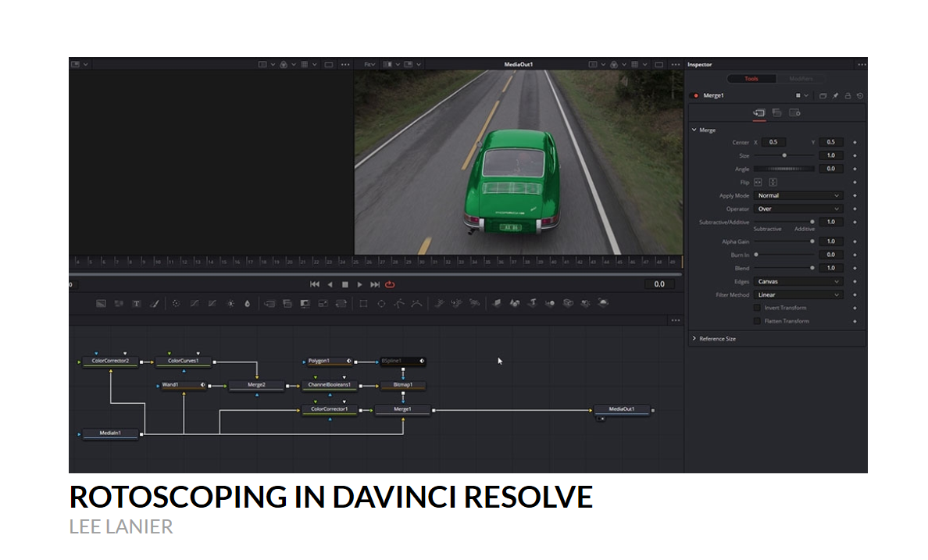The image size is (928, 560).
Task: Click the current time field 0.0
Action: pos(659,285)
